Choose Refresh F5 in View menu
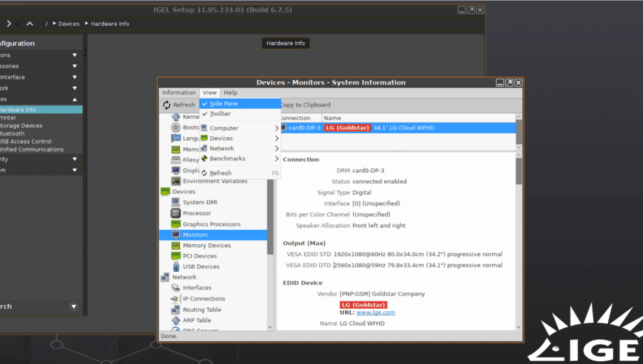 pyautogui.click(x=240, y=173)
